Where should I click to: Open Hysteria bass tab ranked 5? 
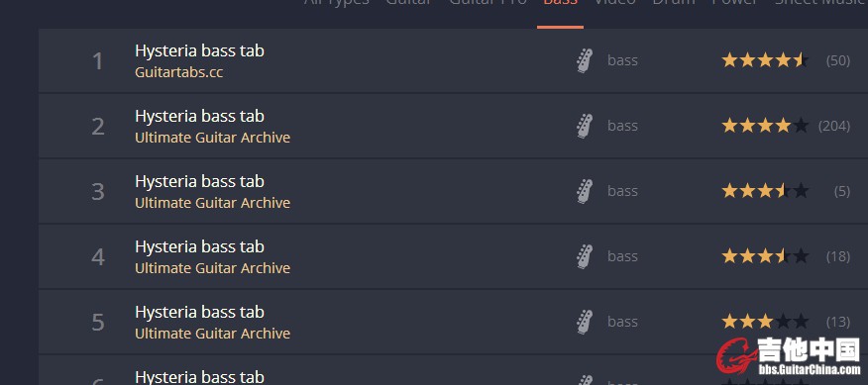click(199, 312)
